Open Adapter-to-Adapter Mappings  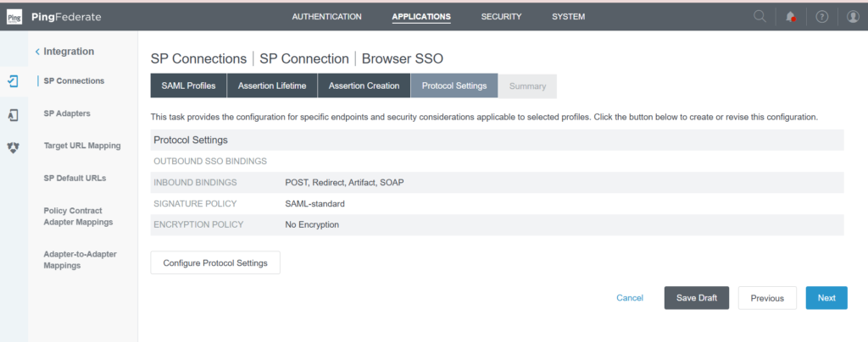click(80, 260)
